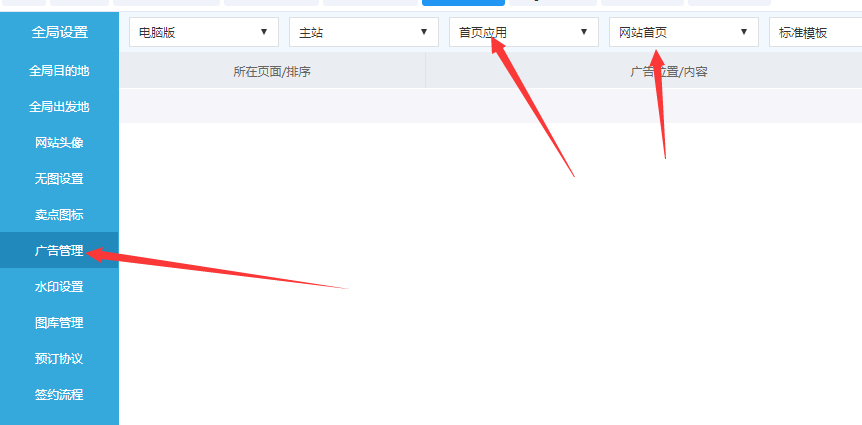Expand the 网站首页 page dropdown
862x425 pixels.
click(x=684, y=32)
